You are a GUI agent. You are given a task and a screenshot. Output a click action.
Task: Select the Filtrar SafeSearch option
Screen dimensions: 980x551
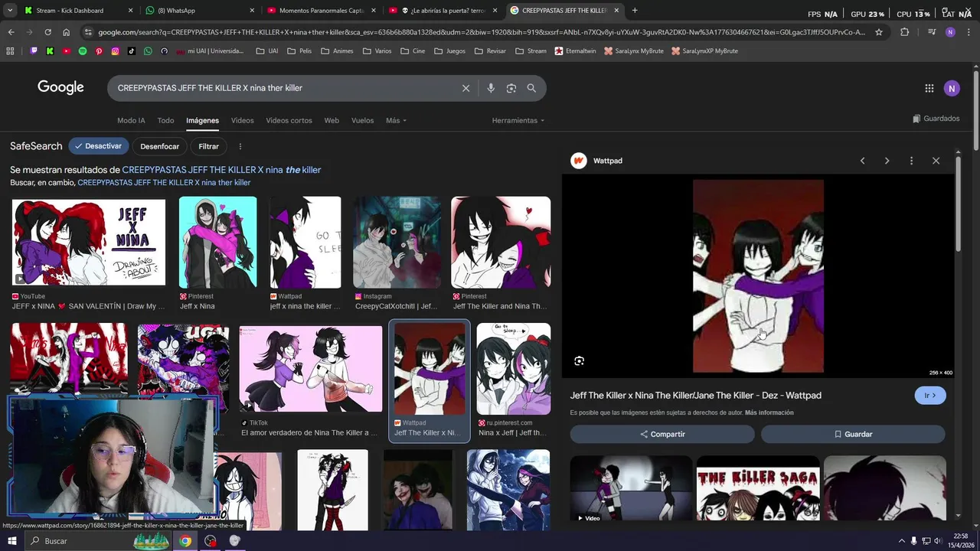pyautogui.click(x=208, y=146)
